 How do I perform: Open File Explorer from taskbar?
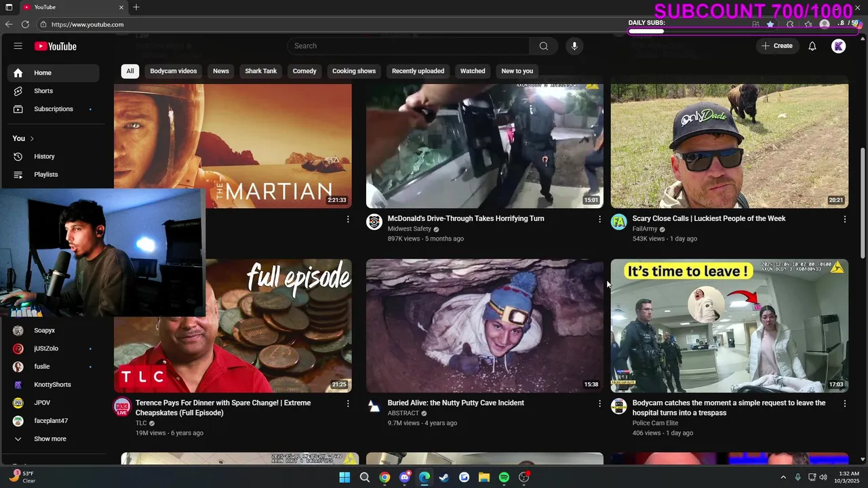click(x=484, y=477)
